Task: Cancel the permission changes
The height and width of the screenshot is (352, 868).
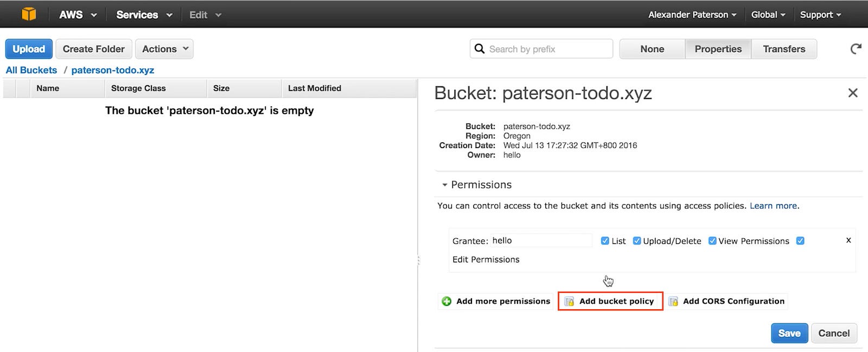Action: [834, 333]
